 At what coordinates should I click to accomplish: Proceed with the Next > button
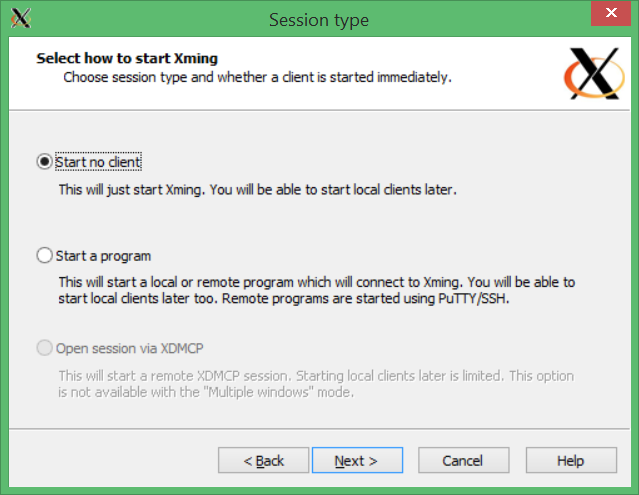click(357, 460)
